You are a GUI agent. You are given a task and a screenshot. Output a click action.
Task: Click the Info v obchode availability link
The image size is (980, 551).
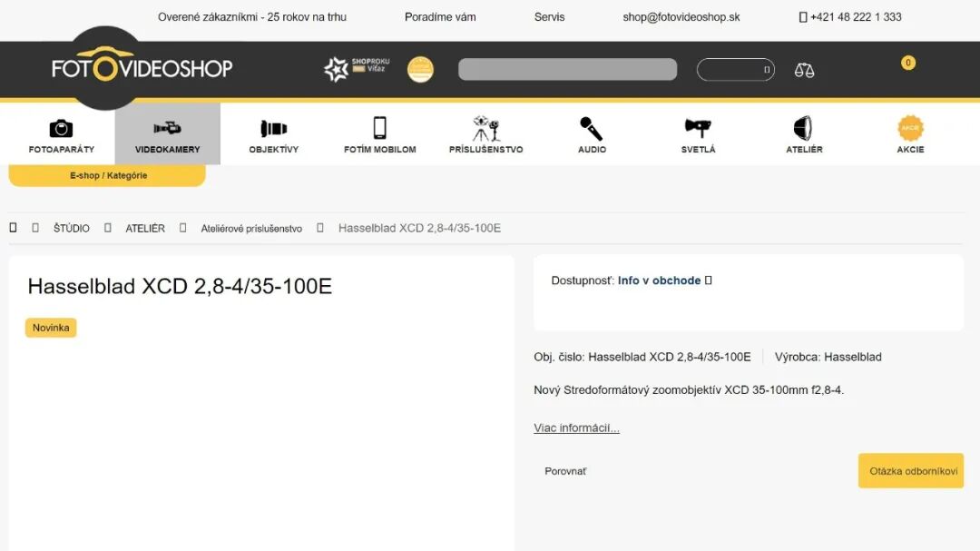point(659,280)
